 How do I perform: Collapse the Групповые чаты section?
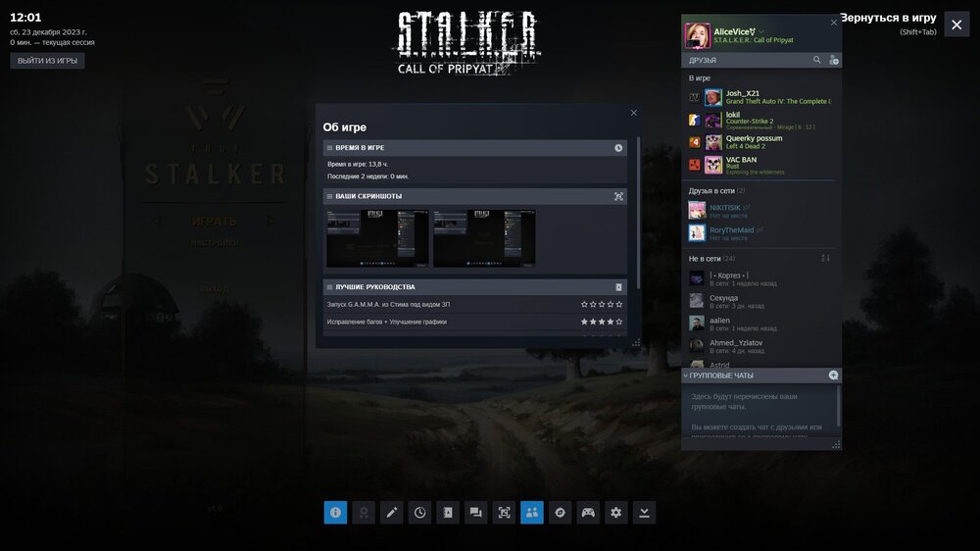(x=686, y=376)
